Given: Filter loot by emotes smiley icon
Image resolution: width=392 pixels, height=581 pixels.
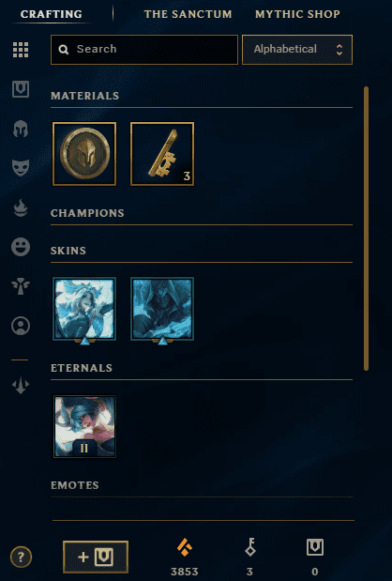Looking at the screenshot, I should click(x=21, y=247).
